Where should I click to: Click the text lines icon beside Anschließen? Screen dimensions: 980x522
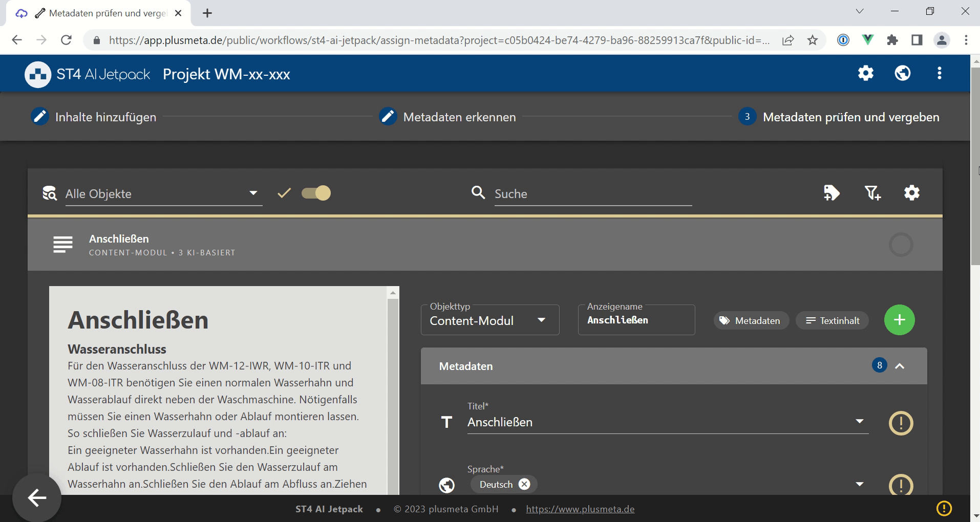[63, 245]
